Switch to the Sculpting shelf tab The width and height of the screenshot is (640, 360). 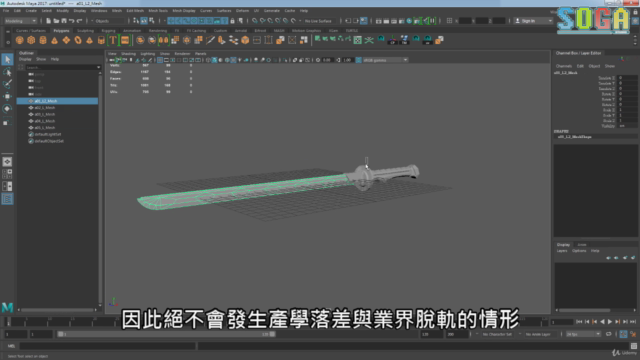tap(85, 31)
